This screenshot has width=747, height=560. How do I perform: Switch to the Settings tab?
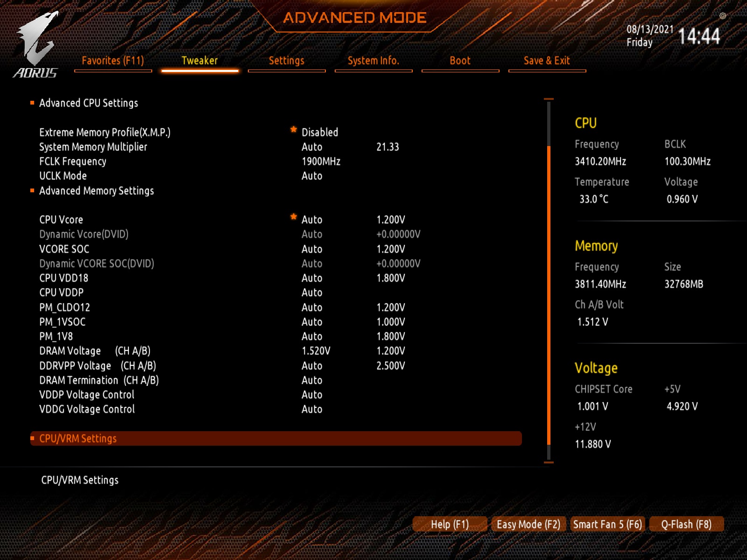(287, 61)
